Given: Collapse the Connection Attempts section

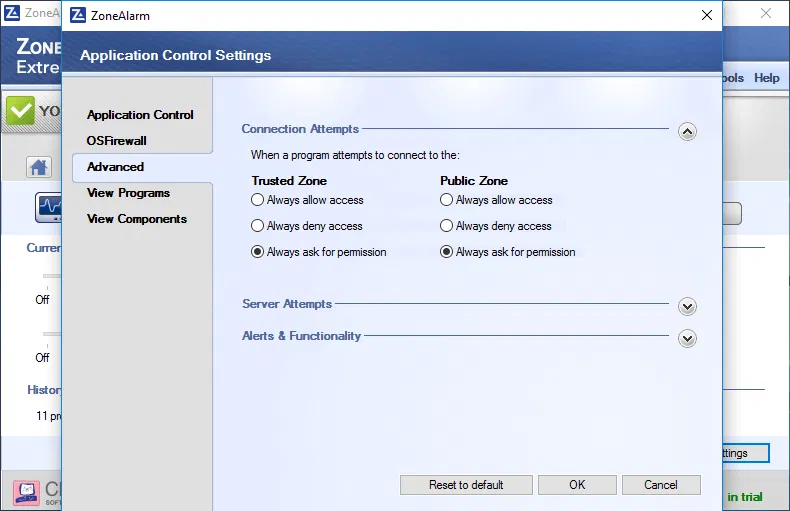Looking at the screenshot, I should (687, 131).
